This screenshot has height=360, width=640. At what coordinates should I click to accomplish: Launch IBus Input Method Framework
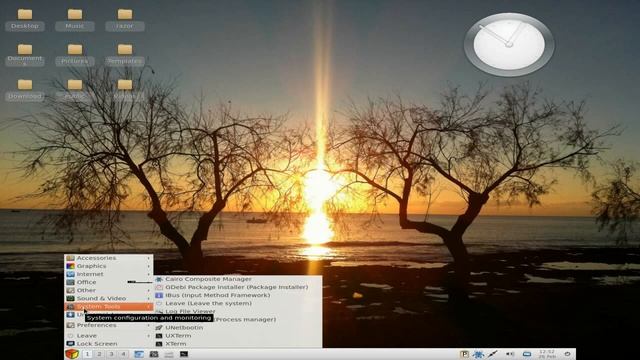[x=238, y=295]
